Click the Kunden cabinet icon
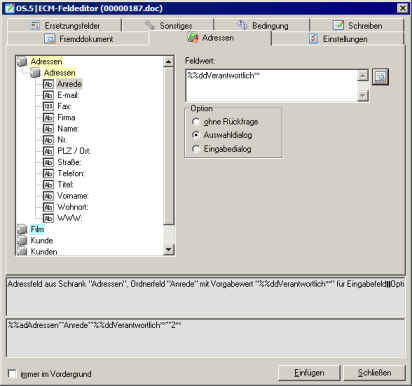Viewport: 412px width, 386px height. pos(22,251)
